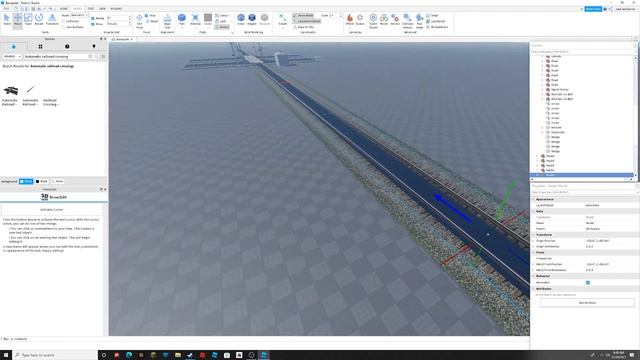Toggle Constraint Details option
640x360 pixels.
[307, 21]
